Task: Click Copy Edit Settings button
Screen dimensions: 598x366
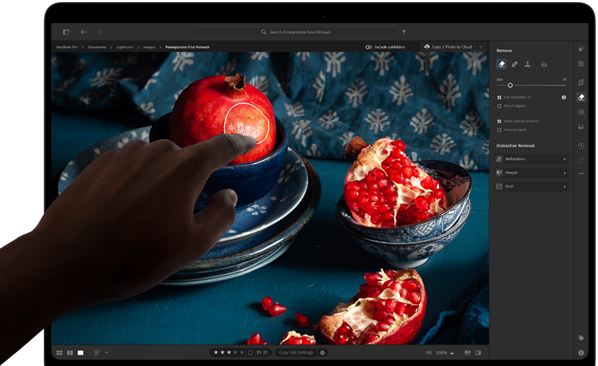Action: tap(296, 353)
